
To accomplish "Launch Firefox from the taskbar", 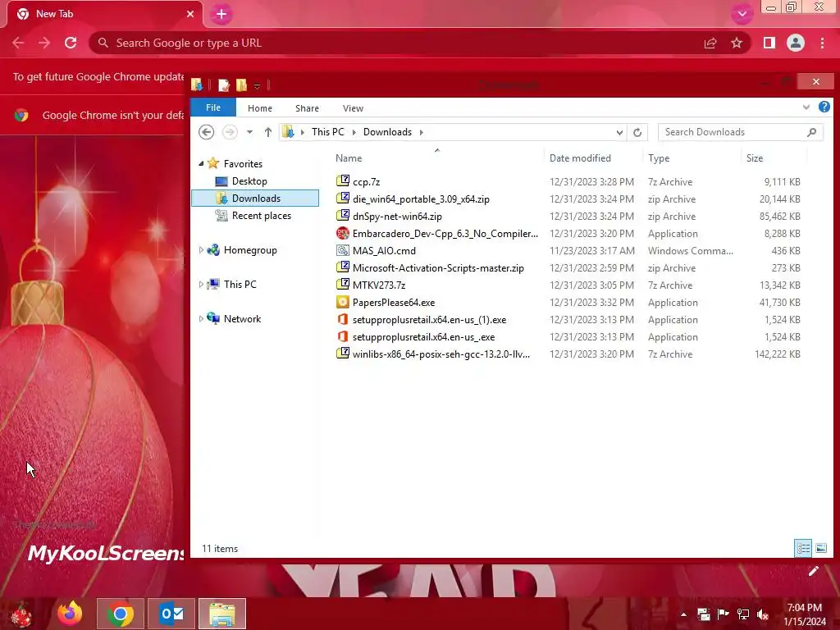I will (70, 614).
